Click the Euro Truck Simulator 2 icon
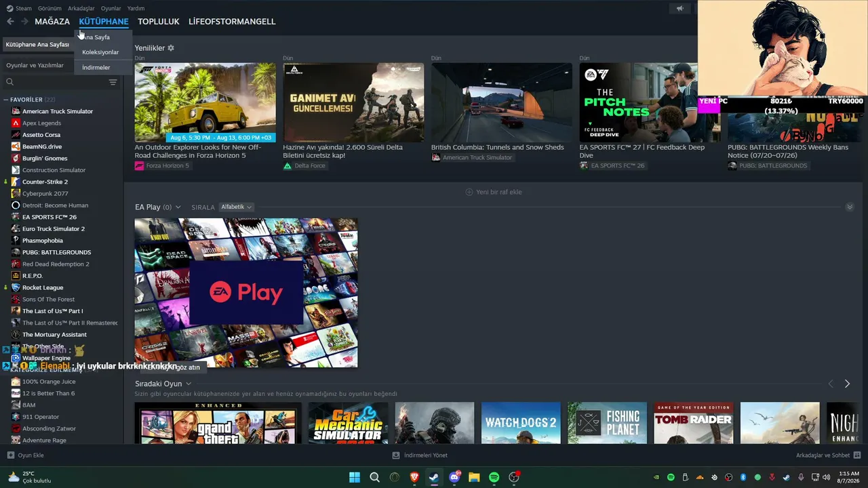 coord(16,229)
